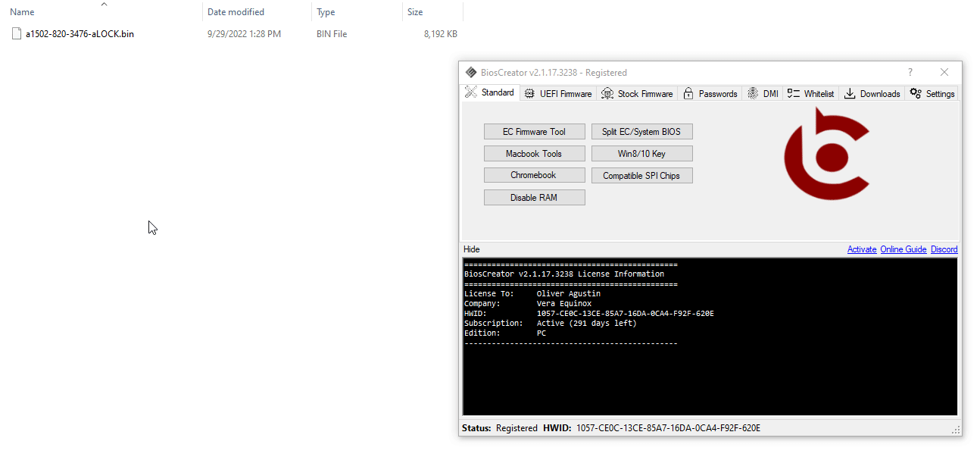The image size is (980, 460).
Task: Click Hide above the console
Action: click(x=472, y=249)
